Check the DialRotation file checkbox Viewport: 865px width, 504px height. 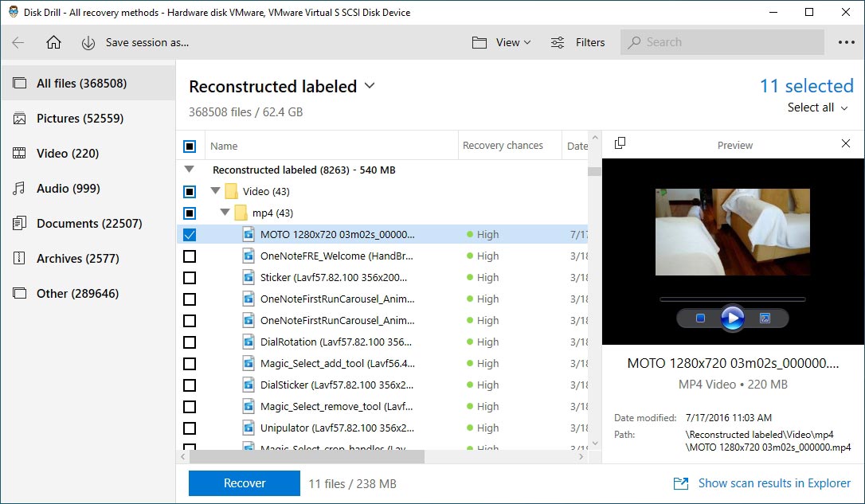[x=190, y=342]
